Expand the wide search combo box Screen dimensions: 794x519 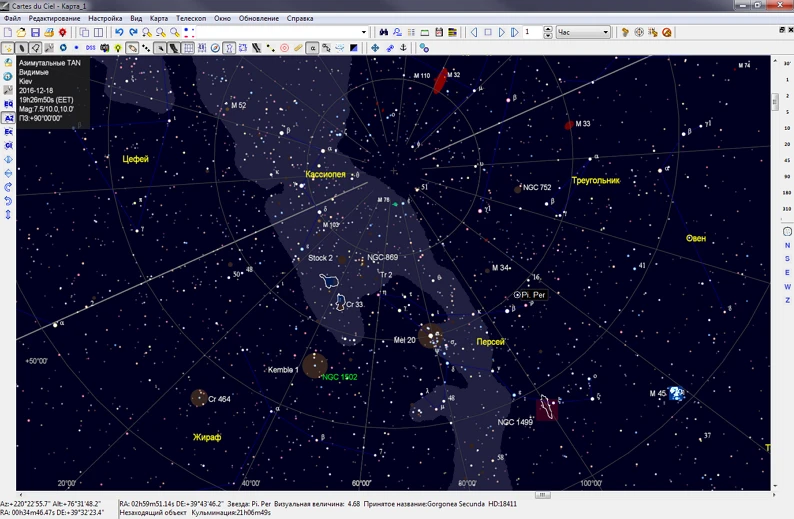click(x=363, y=33)
